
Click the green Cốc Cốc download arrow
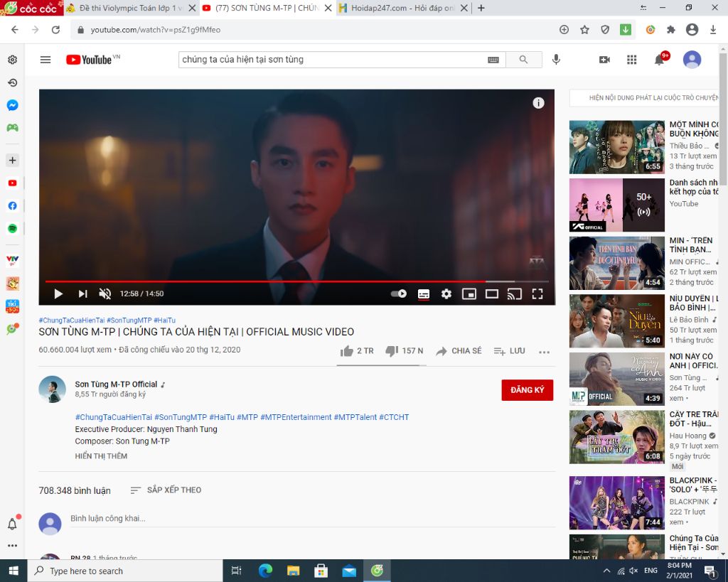click(x=626, y=30)
